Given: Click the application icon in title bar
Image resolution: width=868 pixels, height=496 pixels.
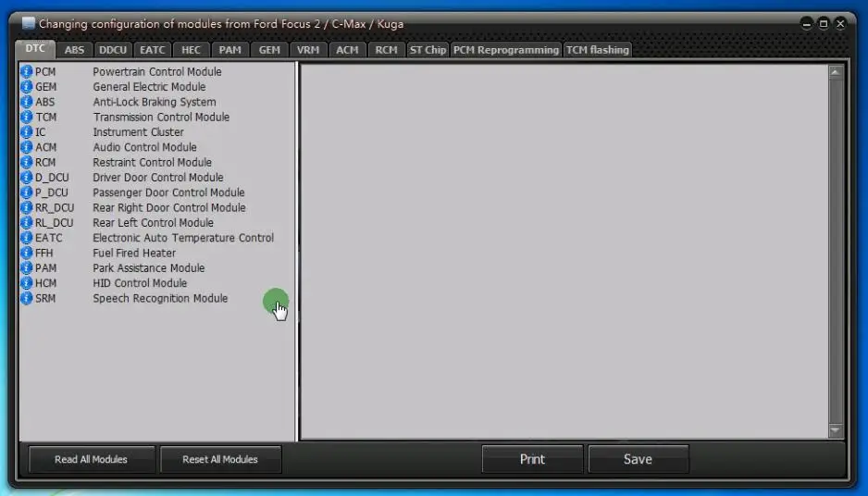Looking at the screenshot, I should (29, 23).
